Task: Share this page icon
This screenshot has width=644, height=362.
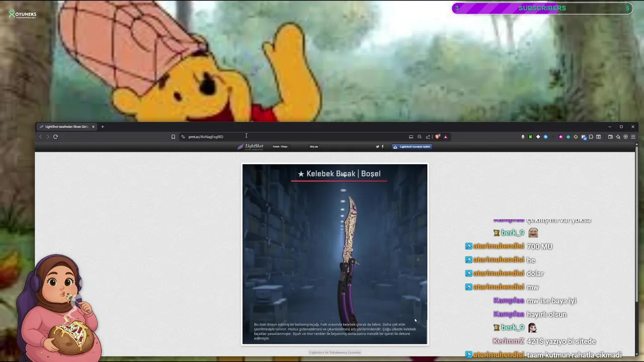Action: (428, 137)
